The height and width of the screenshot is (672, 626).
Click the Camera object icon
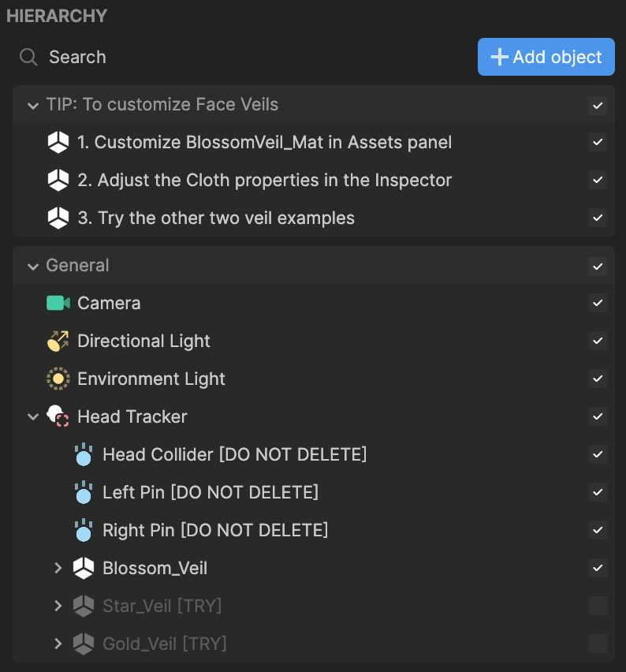coord(58,303)
